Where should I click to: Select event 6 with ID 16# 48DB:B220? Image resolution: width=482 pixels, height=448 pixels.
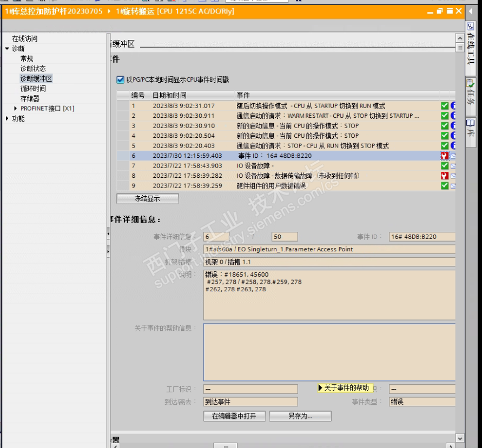(x=286, y=156)
